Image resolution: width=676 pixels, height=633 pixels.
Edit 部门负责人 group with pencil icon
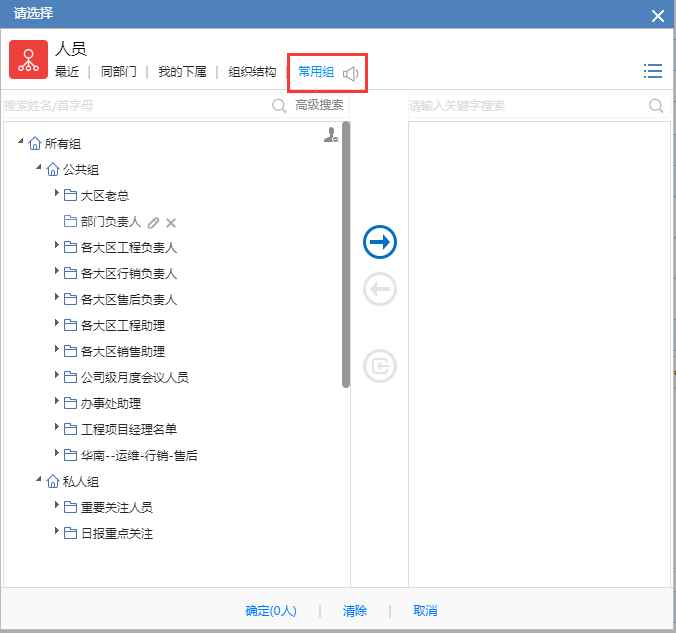coord(153,222)
